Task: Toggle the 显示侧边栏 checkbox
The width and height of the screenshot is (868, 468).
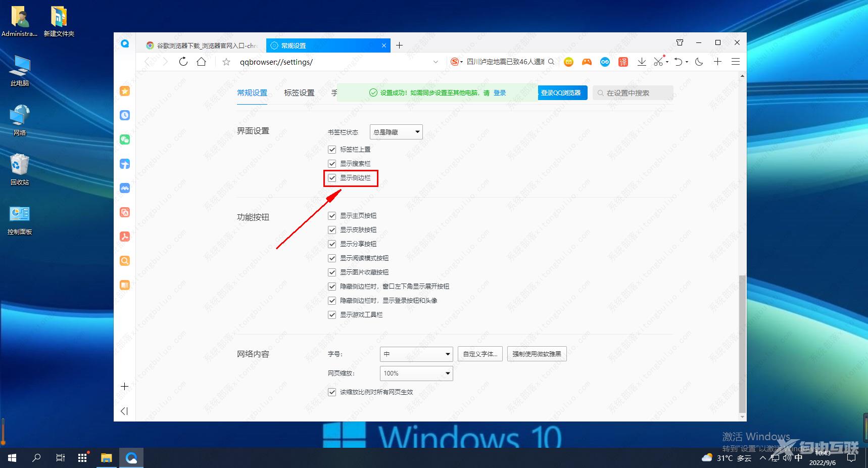Action: click(x=332, y=178)
